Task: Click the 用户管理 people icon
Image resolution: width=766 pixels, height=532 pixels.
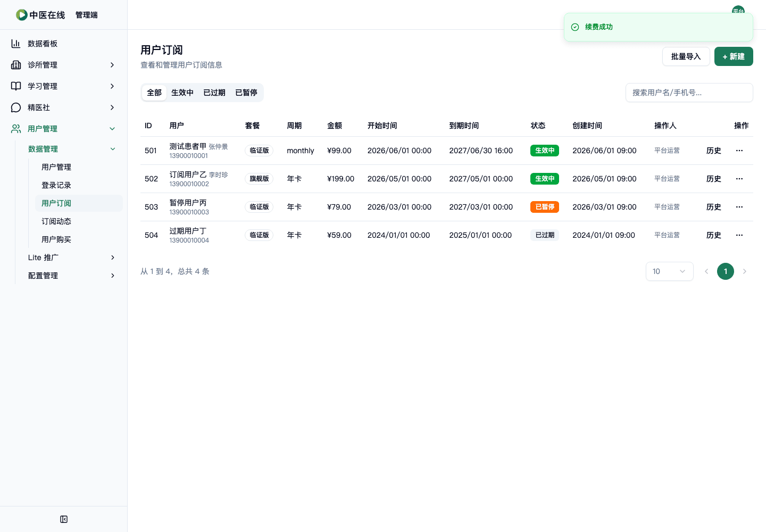Action: pyautogui.click(x=16, y=129)
